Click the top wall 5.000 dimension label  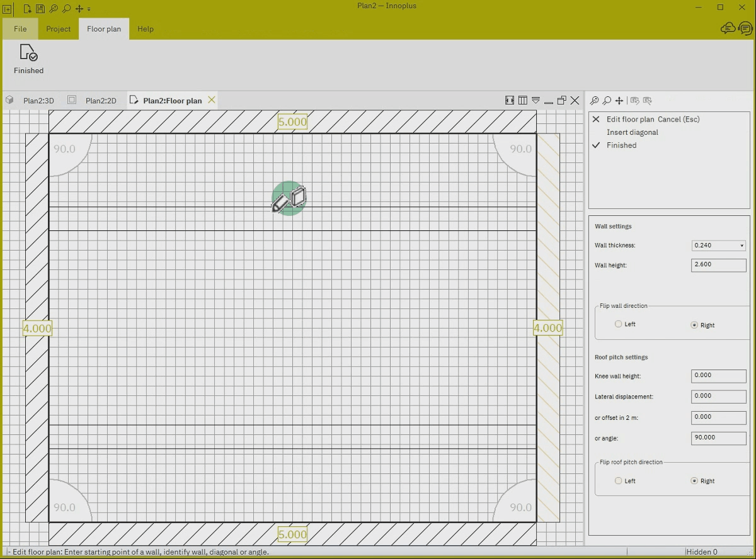[292, 122]
